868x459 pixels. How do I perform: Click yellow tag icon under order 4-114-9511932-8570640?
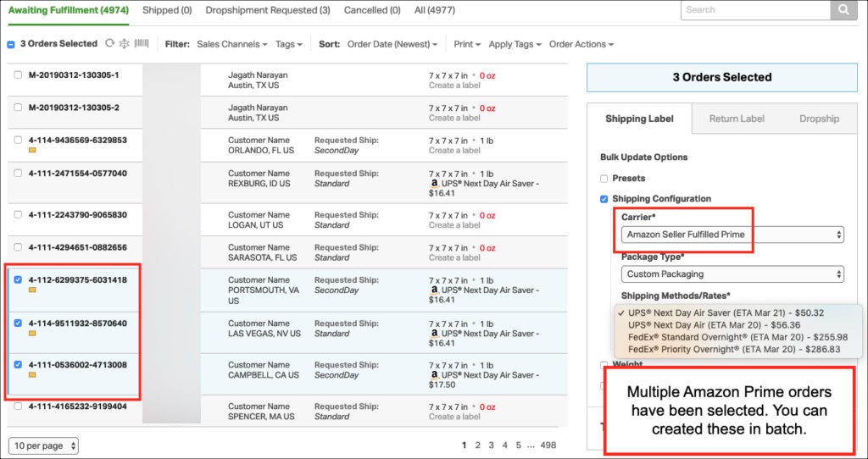pos(32,334)
